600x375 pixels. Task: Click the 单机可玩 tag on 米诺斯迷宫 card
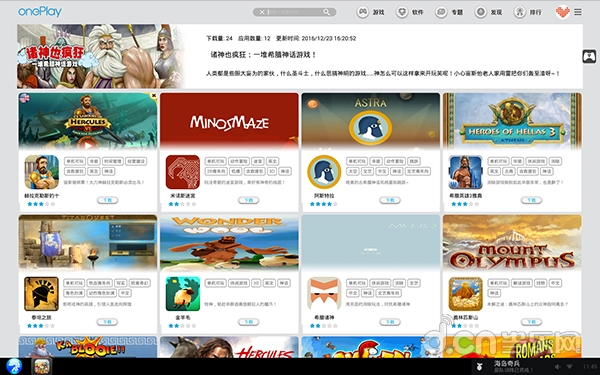(215, 161)
